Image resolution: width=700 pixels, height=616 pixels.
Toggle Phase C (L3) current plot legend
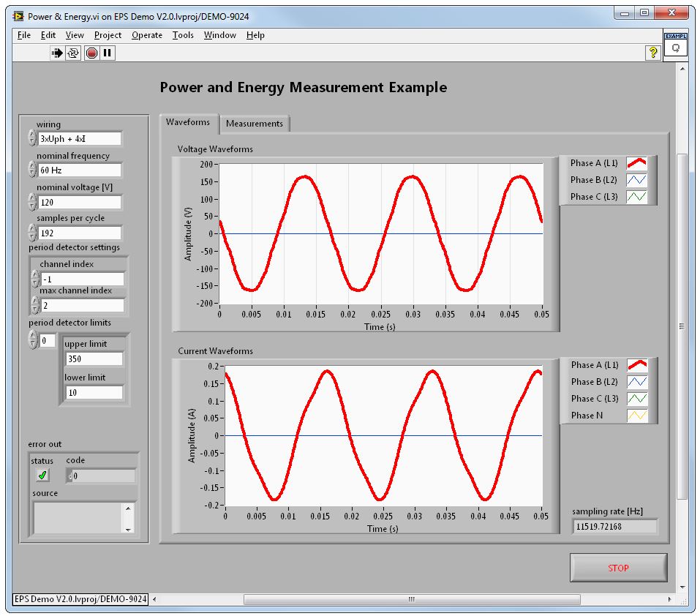point(637,399)
